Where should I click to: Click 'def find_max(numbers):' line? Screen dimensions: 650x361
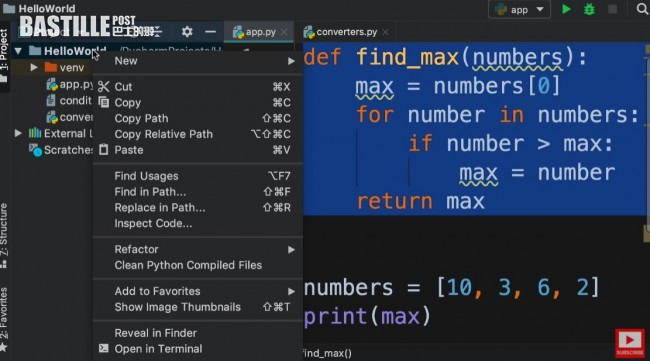point(445,57)
